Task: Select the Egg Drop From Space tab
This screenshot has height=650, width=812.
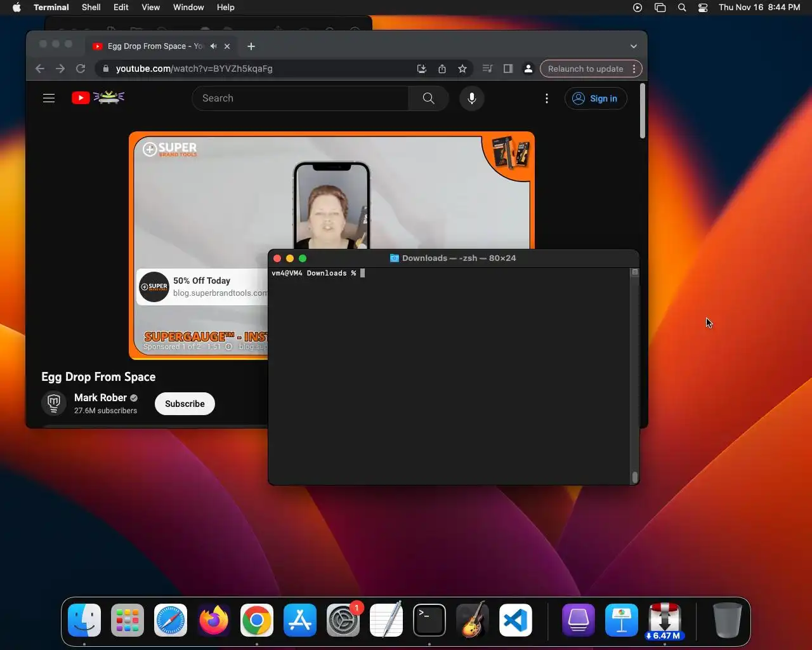Action: point(155,46)
